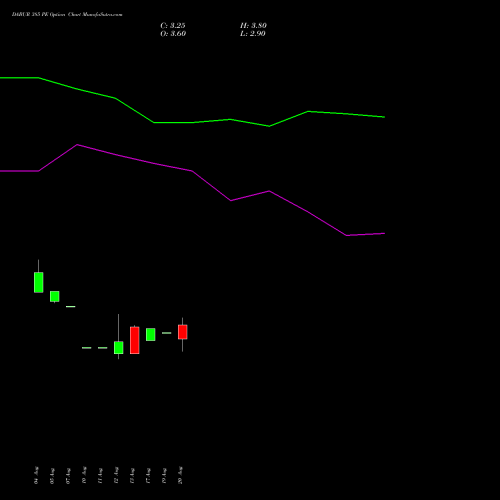
Task: Click the green long-wick candlestick for 12 Aug
Action: pyautogui.click(x=119, y=347)
